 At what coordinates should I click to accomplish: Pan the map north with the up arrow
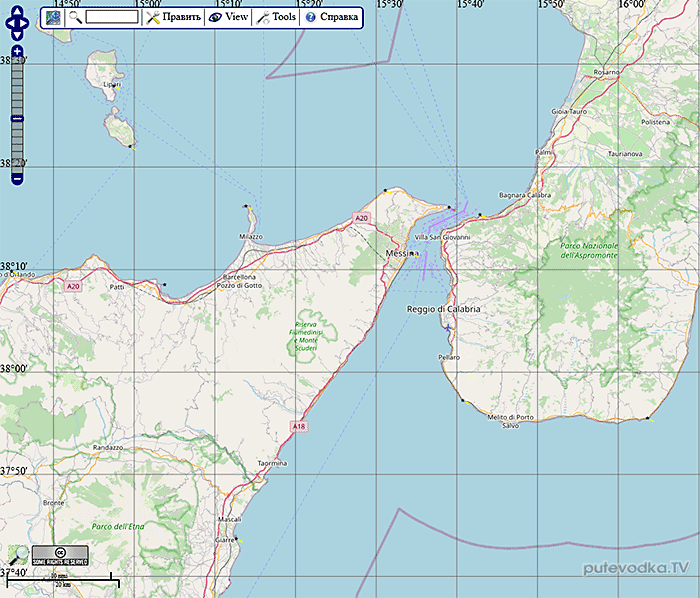[x=17, y=11]
